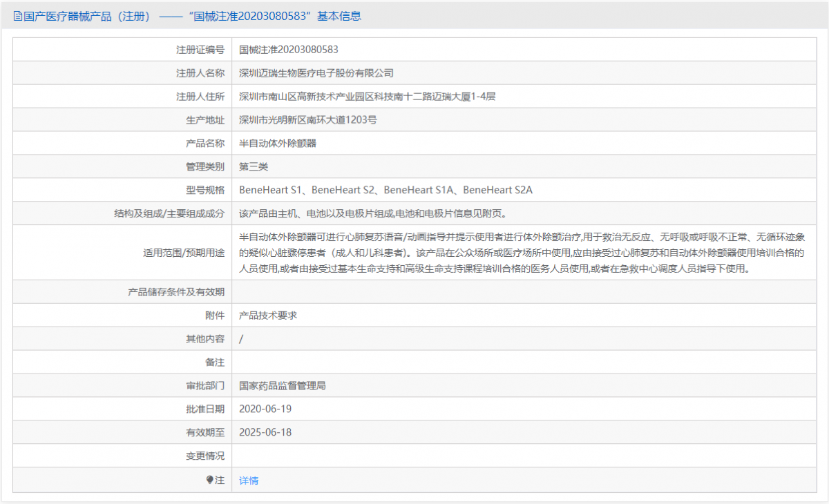This screenshot has height=504, width=829.
Task: Click the 有效期至 row label
Action: point(205,433)
